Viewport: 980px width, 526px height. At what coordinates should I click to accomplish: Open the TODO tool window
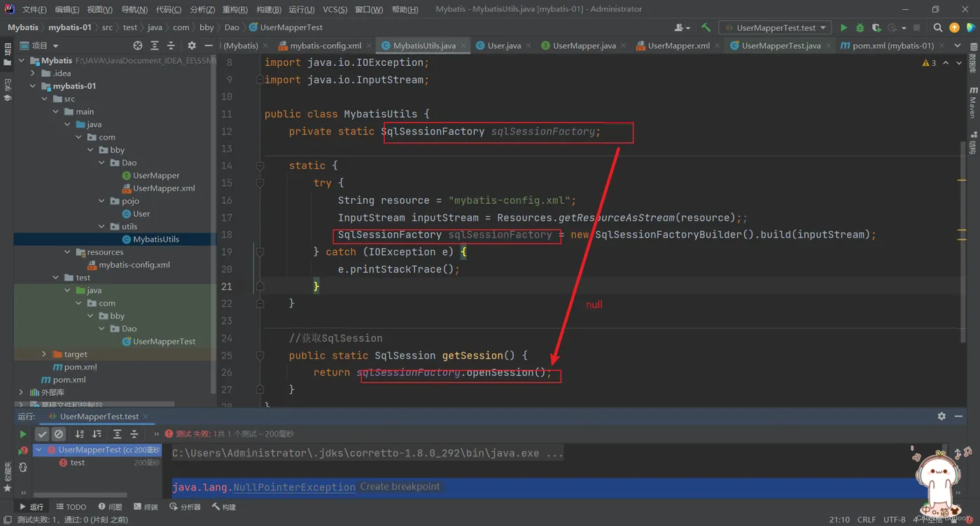pos(71,507)
